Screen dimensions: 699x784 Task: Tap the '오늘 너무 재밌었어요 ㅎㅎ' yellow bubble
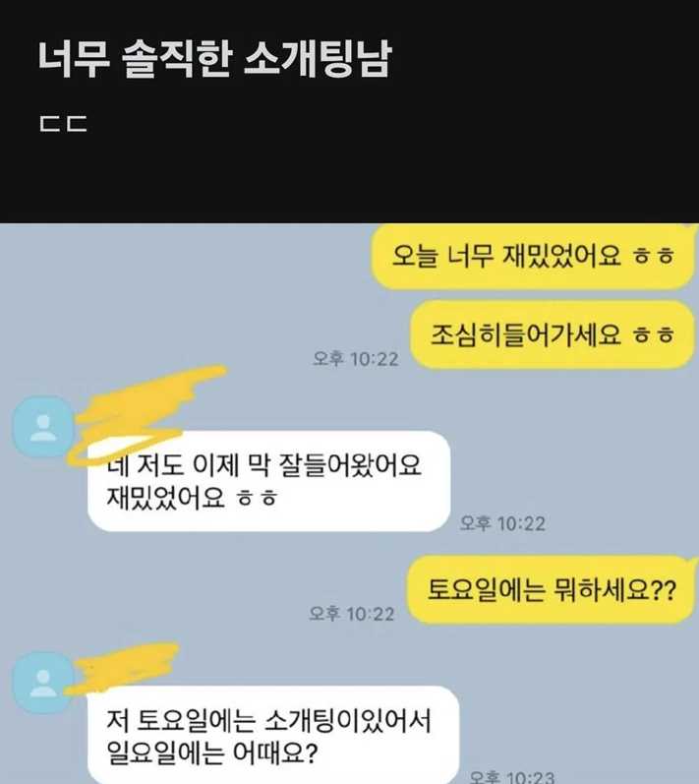(x=533, y=257)
